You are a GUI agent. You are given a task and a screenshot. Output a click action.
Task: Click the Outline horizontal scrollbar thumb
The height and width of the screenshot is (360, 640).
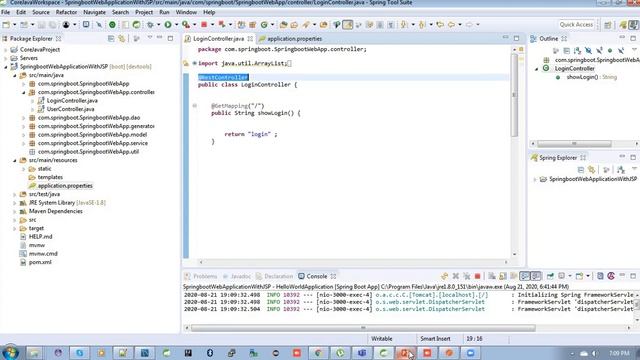tap(574, 144)
